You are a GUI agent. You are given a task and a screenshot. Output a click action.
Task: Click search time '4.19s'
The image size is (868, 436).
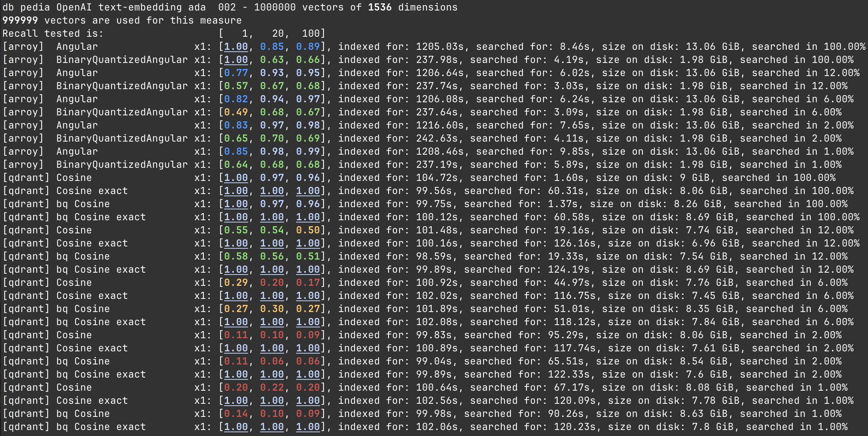click(569, 60)
